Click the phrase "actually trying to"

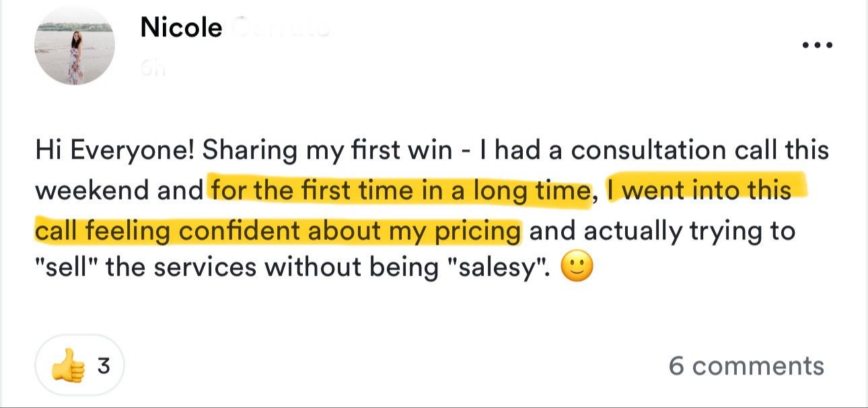[690, 231]
